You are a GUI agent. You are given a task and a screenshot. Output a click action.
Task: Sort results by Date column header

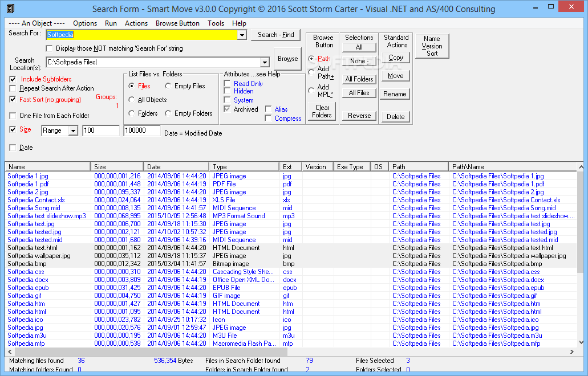[176, 167]
